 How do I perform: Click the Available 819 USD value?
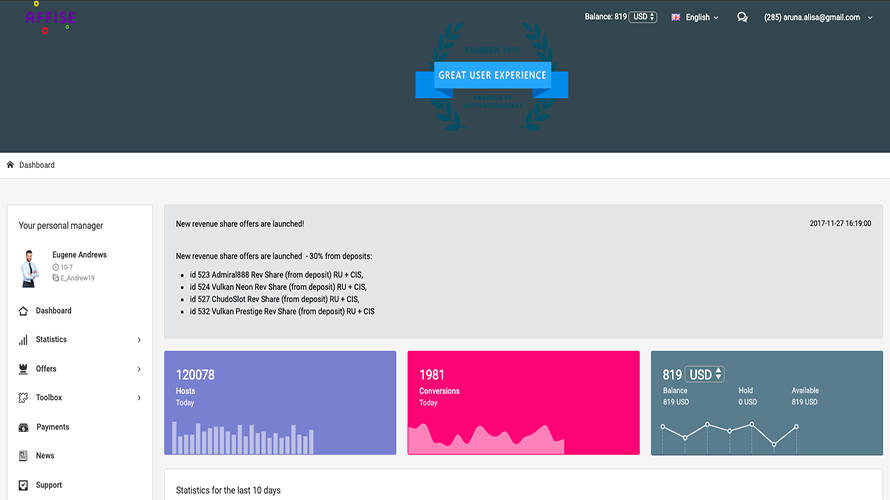(x=805, y=402)
